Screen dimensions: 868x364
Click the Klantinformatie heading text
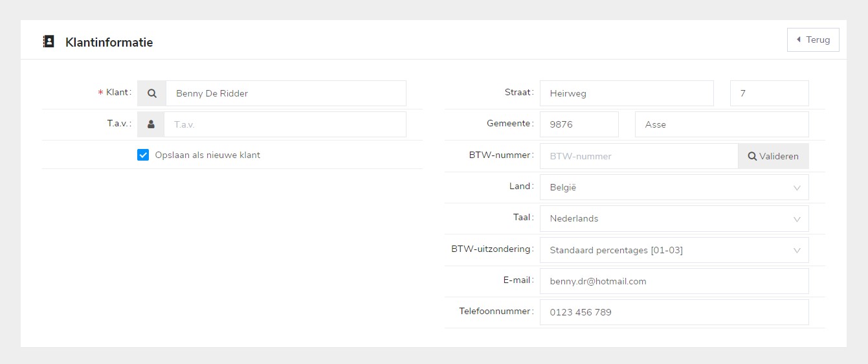tap(109, 43)
